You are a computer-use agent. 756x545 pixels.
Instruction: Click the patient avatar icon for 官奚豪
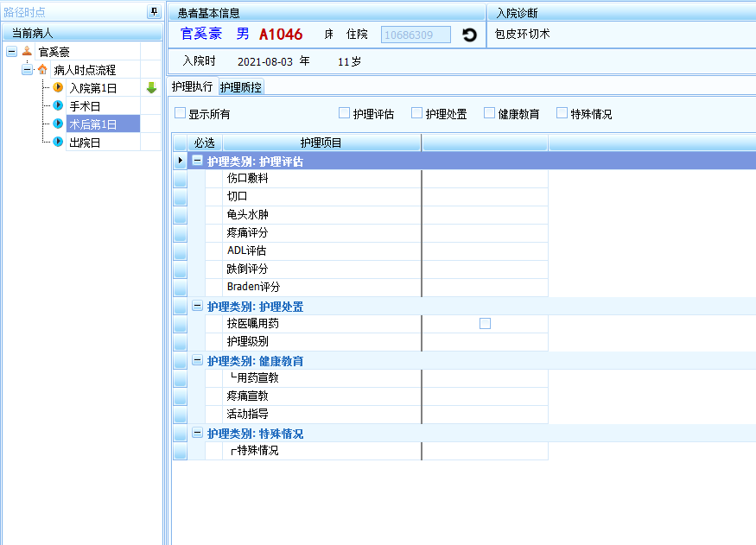(26, 52)
